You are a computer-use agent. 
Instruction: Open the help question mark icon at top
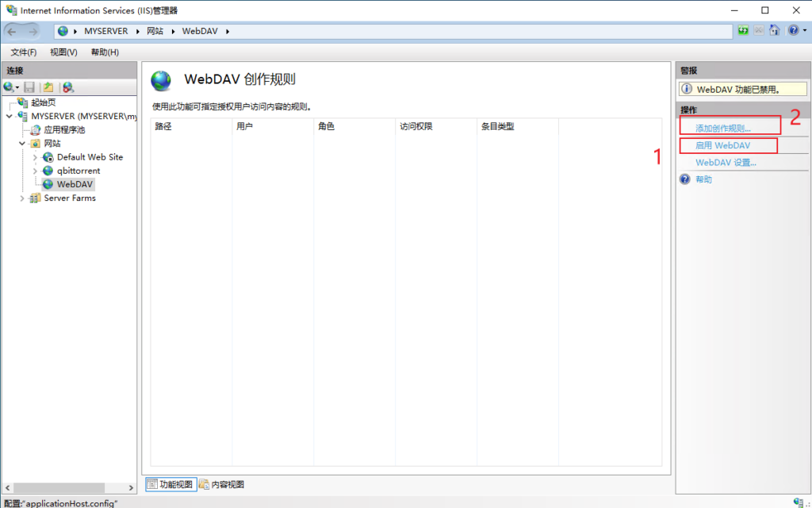click(x=793, y=30)
